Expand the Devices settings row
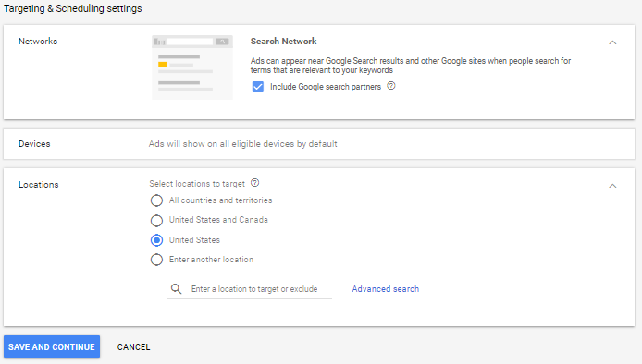The height and width of the screenshot is (364, 642). point(319,144)
